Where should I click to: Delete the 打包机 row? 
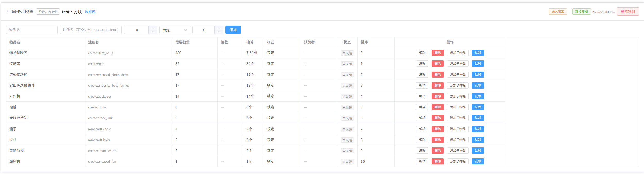[x=438, y=96]
